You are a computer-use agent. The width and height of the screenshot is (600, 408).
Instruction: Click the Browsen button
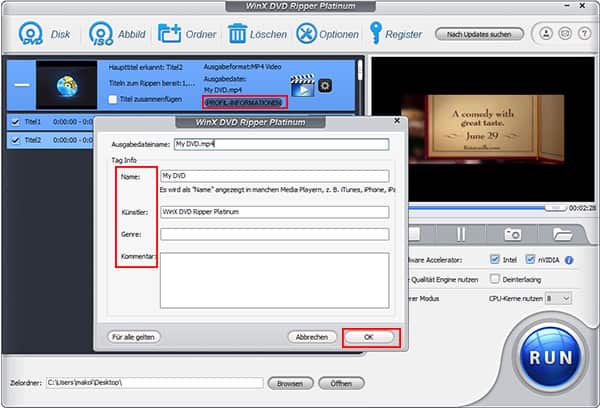pos(290,383)
